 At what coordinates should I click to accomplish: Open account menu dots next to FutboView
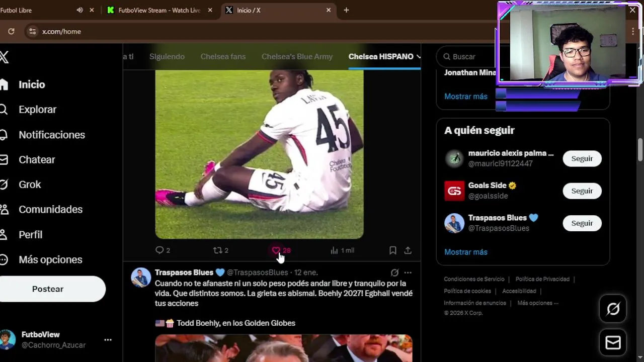[108, 340]
